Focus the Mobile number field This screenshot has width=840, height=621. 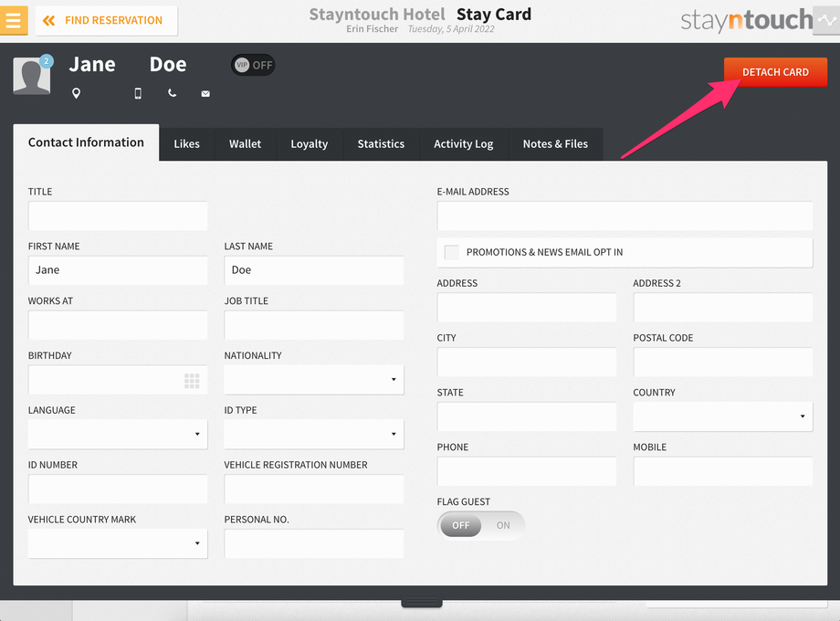723,471
